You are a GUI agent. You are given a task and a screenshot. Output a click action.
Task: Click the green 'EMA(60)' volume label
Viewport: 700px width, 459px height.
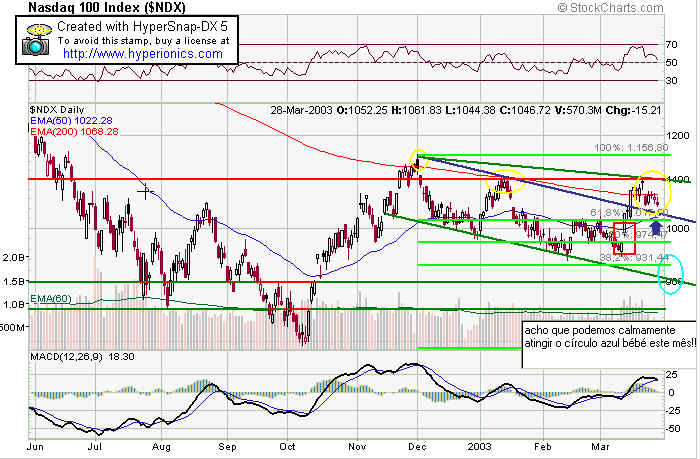click(x=50, y=298)
